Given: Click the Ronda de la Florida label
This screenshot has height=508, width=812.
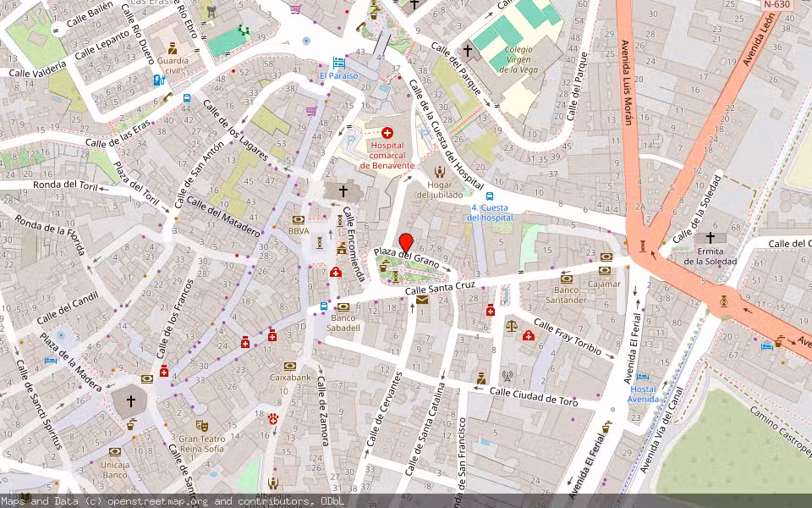Looking at the screenshot, I should 50,235.
